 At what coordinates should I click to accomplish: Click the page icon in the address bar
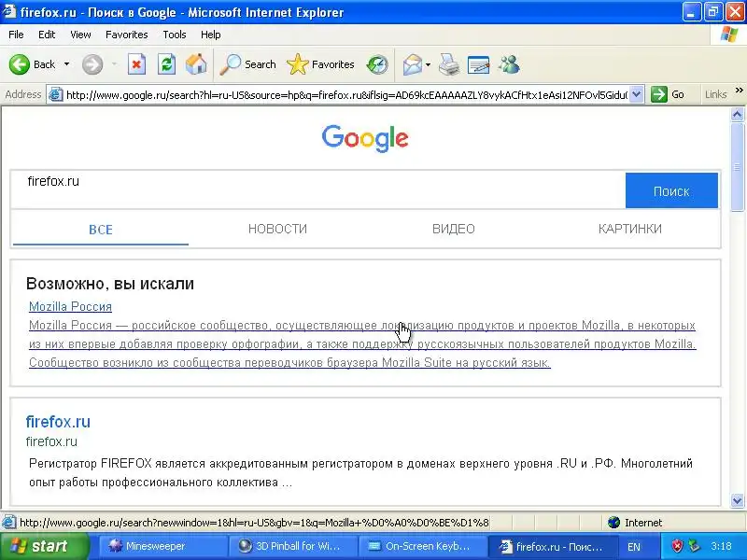(56, 95)
